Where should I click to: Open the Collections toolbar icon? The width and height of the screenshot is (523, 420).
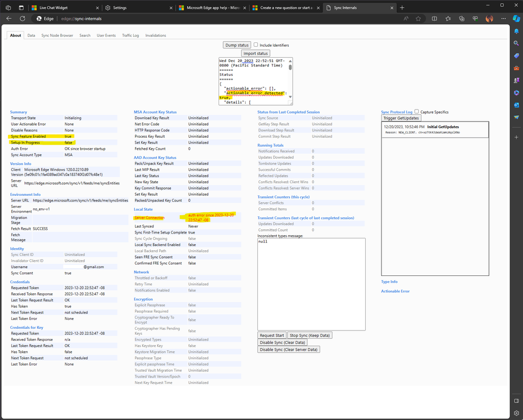click(x=461, y=18)
